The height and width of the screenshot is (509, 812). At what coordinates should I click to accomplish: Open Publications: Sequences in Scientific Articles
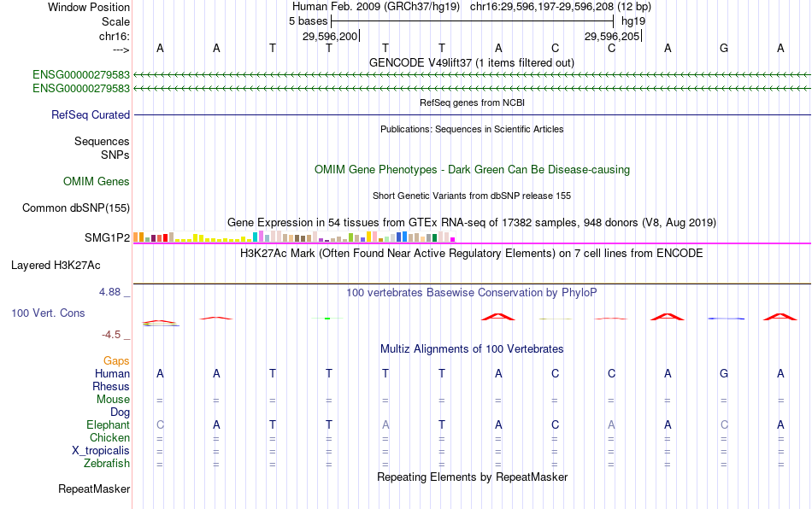tap(472, 129)
